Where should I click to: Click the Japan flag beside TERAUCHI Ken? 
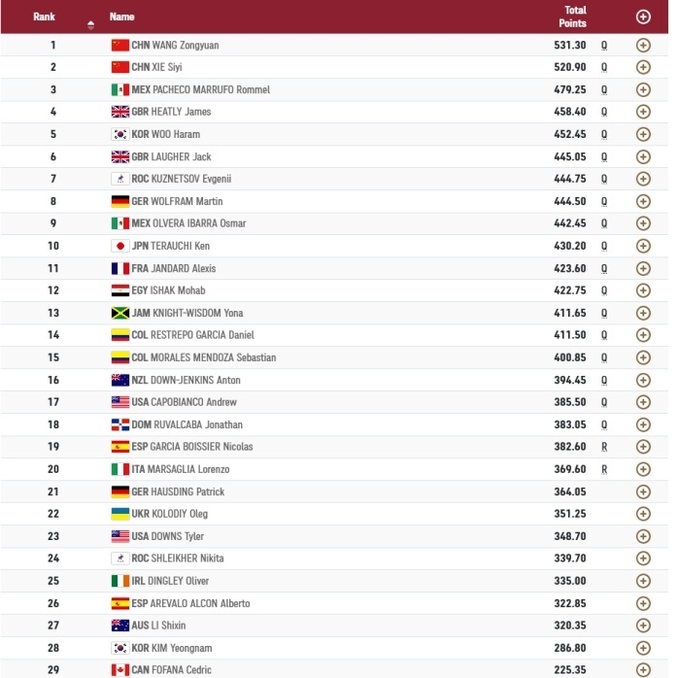pos(120,246)
